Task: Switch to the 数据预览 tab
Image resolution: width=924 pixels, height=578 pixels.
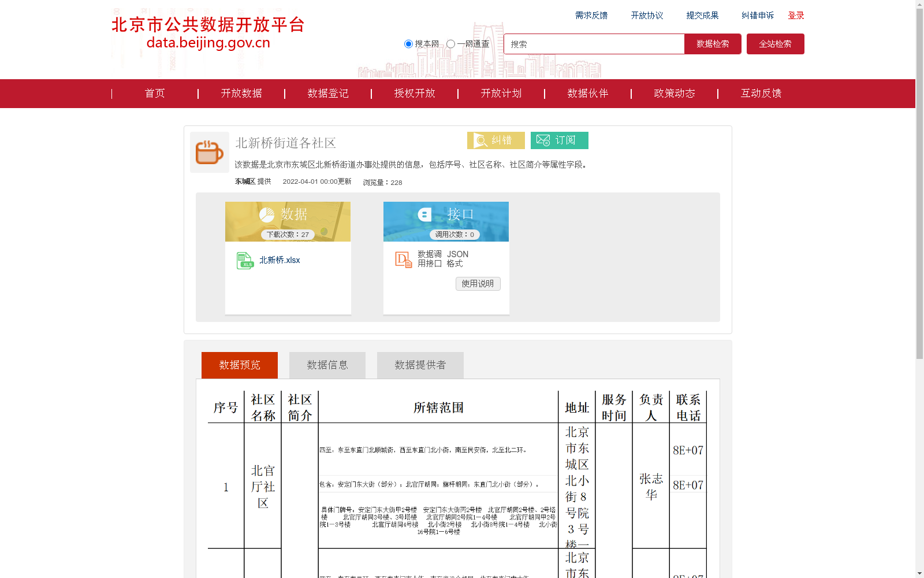Action: pyautogui.click(x=240, y=365)
